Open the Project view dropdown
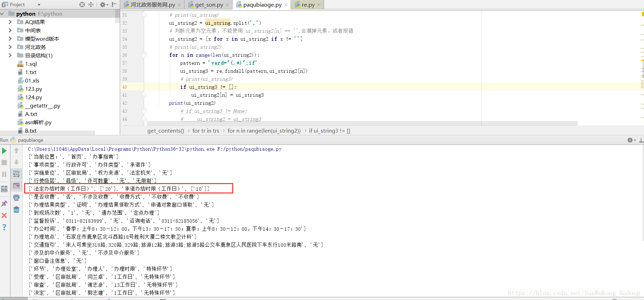This screenshot has height=300, width=644. (x=39, y=5)
